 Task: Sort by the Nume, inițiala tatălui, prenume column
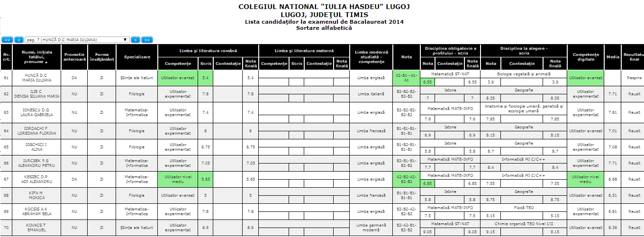(x=36, y=57)
